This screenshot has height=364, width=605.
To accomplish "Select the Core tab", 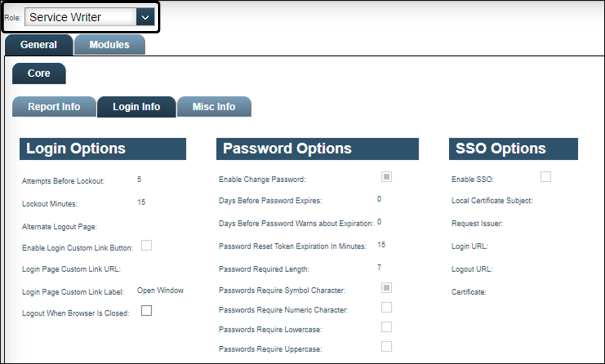I will [39, 74].
